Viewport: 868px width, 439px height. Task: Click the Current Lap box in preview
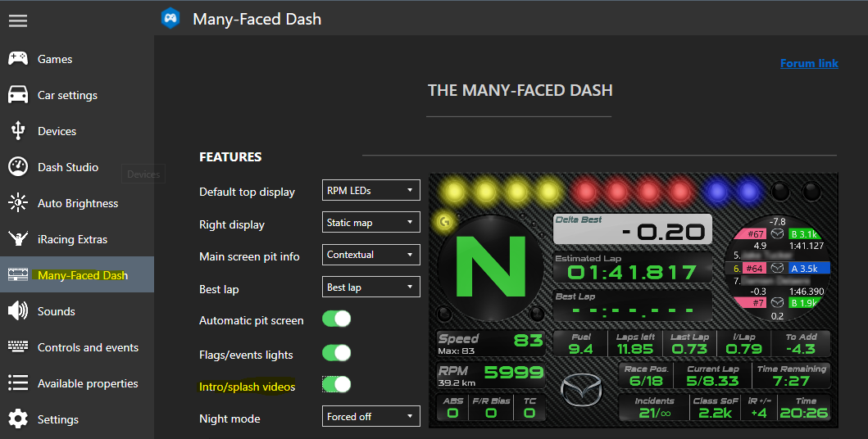point(712,375)
